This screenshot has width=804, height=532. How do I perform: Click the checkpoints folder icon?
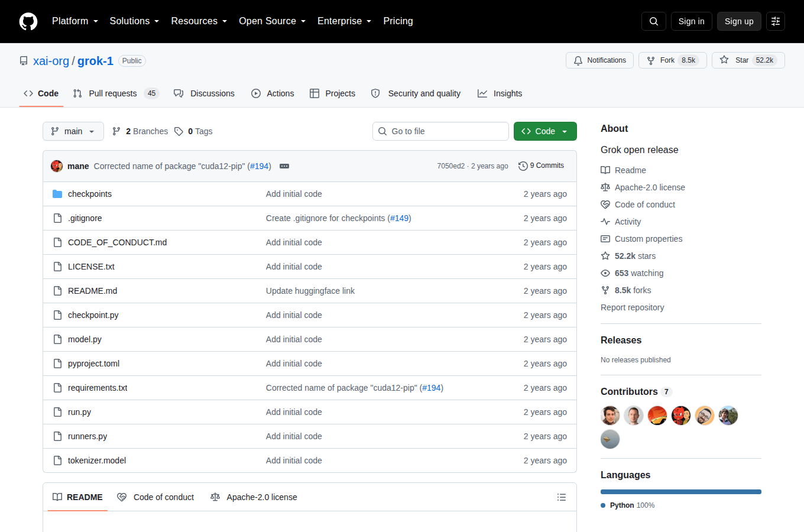pyautogui.click(x=57, y=194)
